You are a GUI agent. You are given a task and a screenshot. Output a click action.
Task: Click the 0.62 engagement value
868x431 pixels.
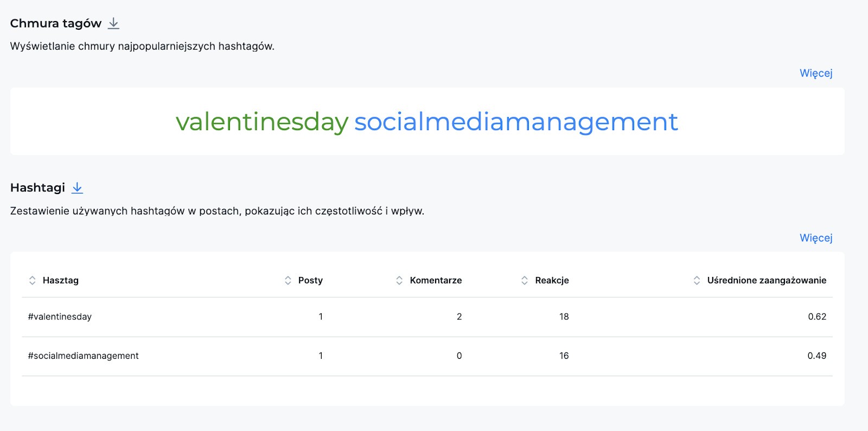pyautogui.click(x=816, y=317)
